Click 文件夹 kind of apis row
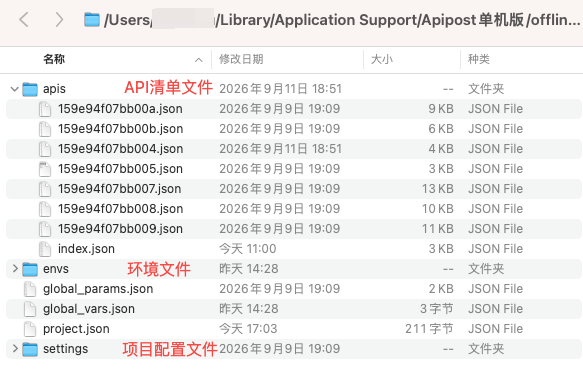This screenshot has height=371, width=583. [x=486, y=89]
